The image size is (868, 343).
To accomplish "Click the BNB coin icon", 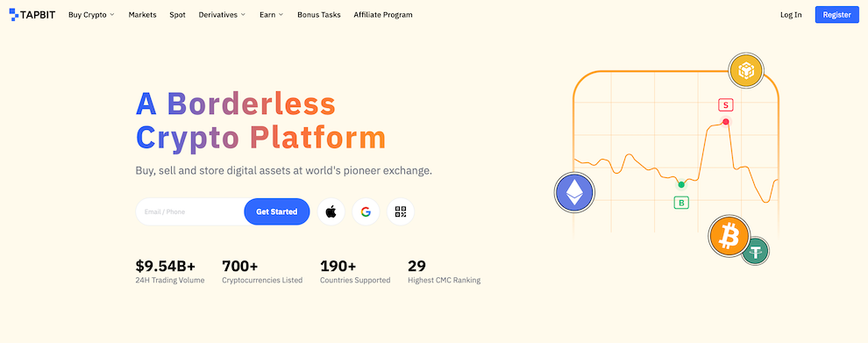I will pyautogui.click(x=746, y=70).
